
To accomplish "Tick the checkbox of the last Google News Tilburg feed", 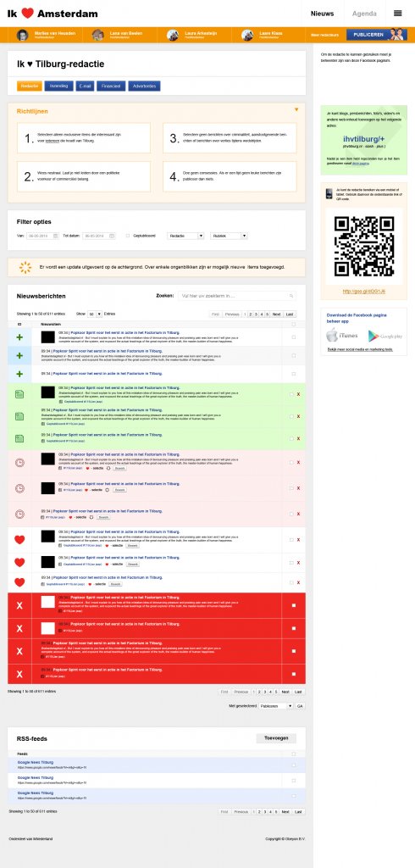I will (x=293, y=796).
